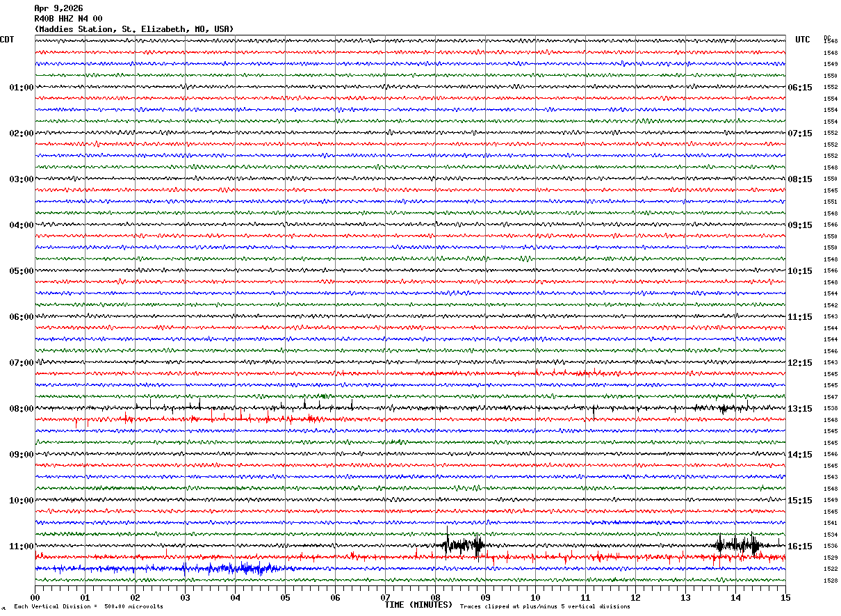The height and width of the screenshot is (616, 841).
Task: Click the DC offset value 1534
Action: pos(830,535)
